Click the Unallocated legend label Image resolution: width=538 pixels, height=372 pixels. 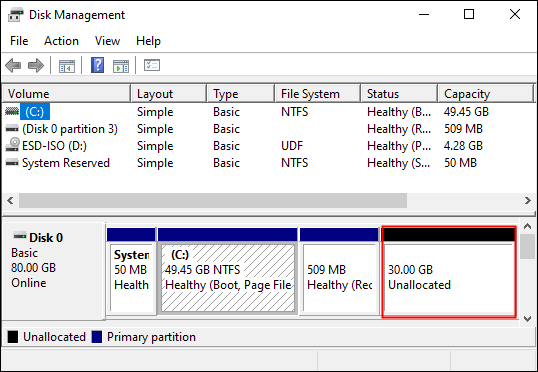(x=54, y=337)
